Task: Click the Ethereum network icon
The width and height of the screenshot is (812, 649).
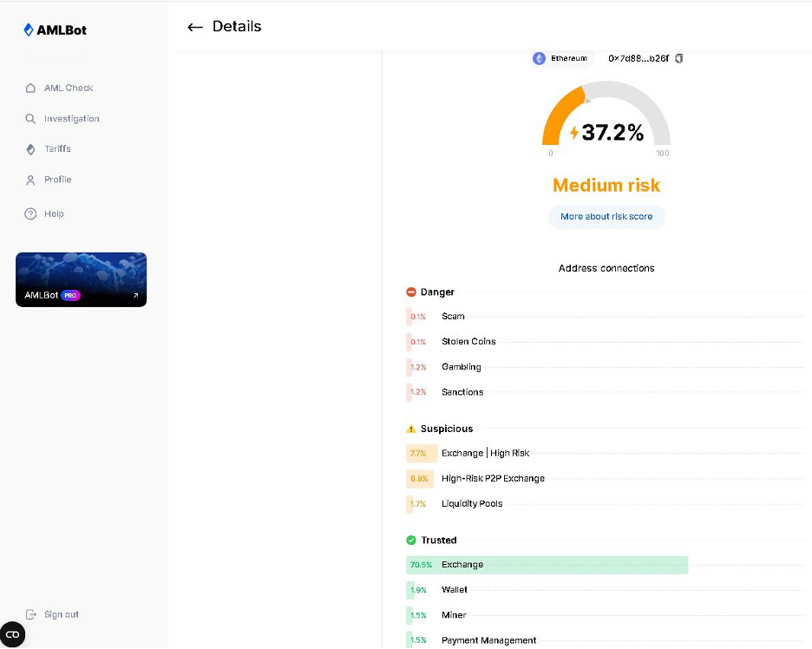Action: 539,58
